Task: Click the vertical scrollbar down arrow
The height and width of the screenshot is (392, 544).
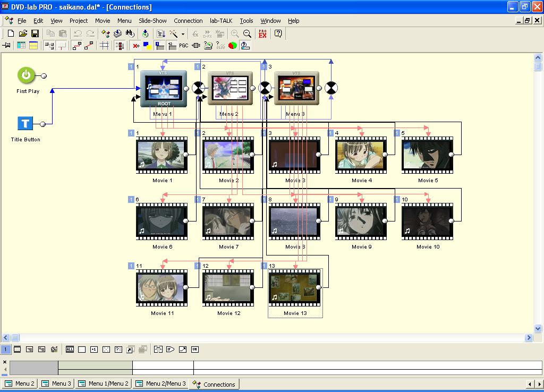Action: pos(538,328)
